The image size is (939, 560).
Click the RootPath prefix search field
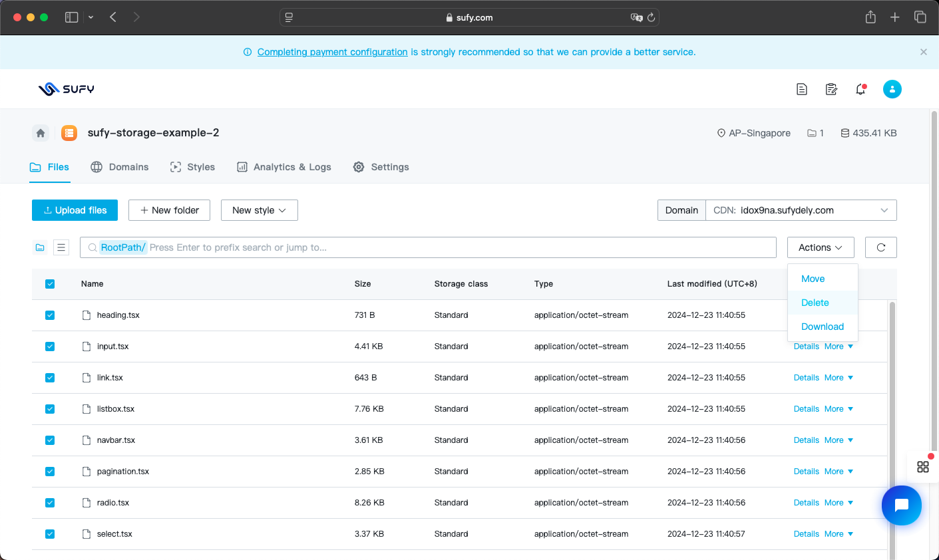point(428,247)
